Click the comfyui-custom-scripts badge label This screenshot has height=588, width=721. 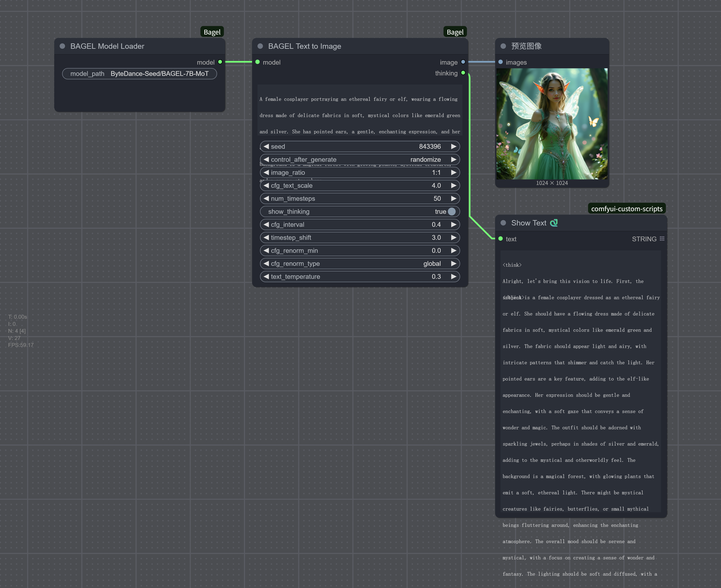626,209
